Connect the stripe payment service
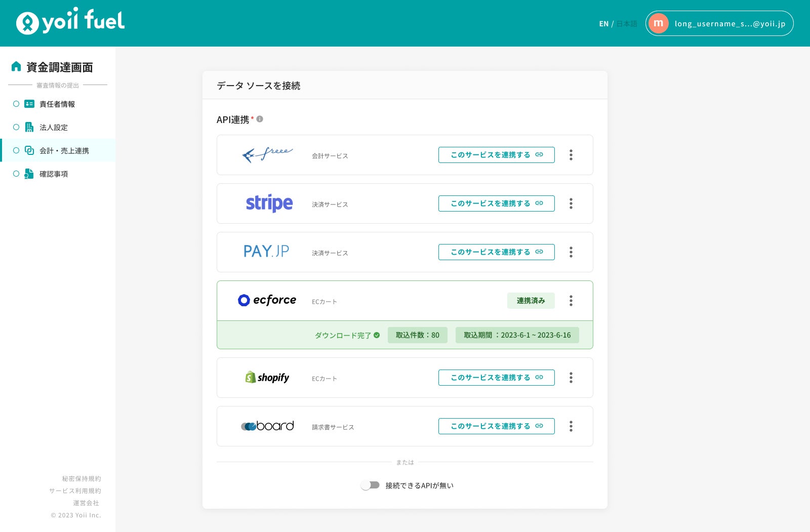Screen dimensions: 810x532 [497, 203]
